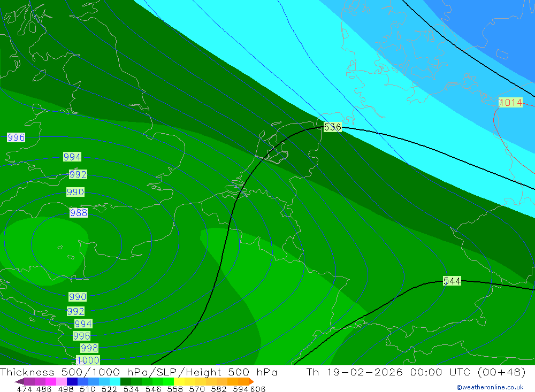This screenshot has height=392, width=535.
Task: Click the bright magenta legend swatch
Action: pos(50,381)
